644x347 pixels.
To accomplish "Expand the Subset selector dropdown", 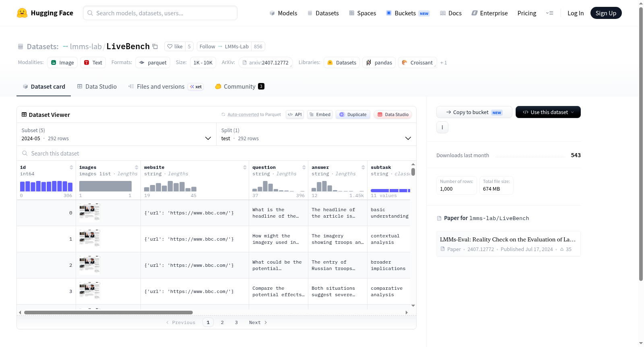I will (x=117, y=134).
